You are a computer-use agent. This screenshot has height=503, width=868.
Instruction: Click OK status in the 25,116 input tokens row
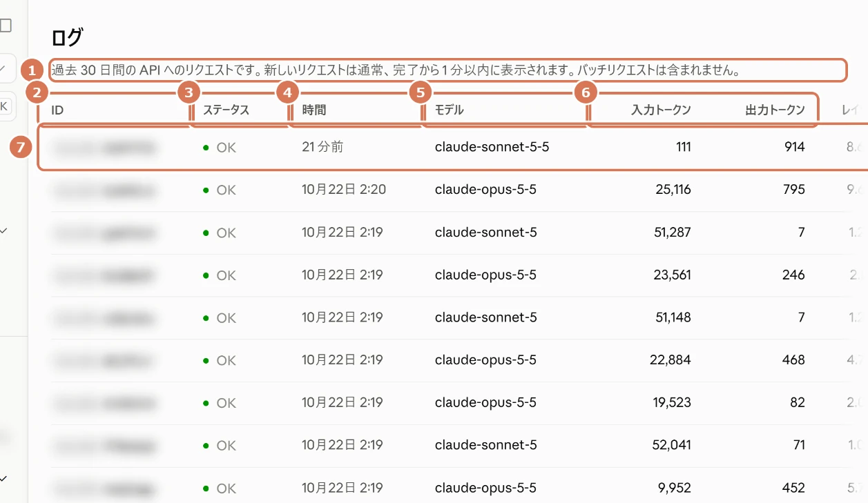click(220, 190)
